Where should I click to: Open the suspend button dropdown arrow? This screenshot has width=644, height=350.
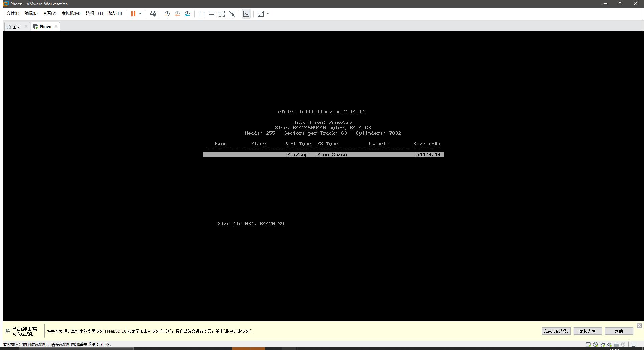140,14
